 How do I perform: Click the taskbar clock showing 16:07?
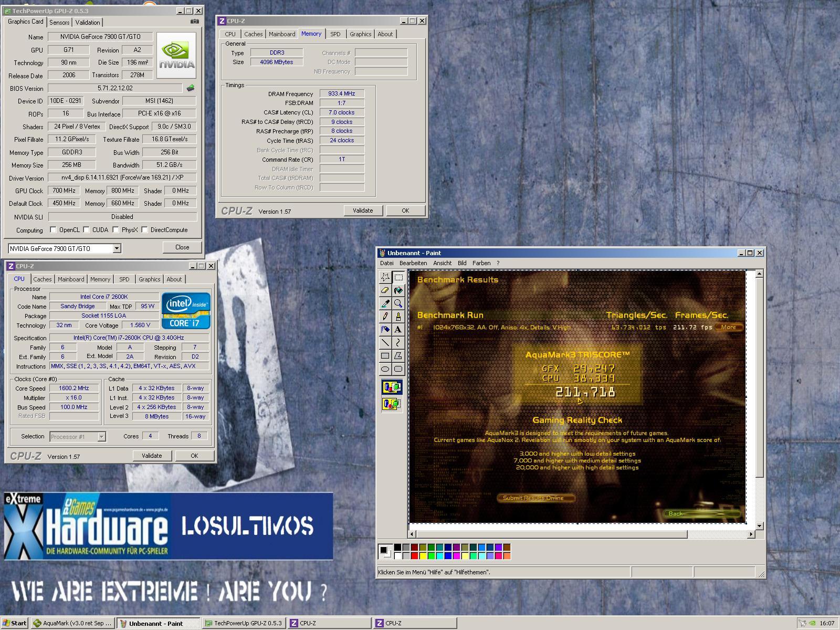pyautogui.click(x=827, y=623)
